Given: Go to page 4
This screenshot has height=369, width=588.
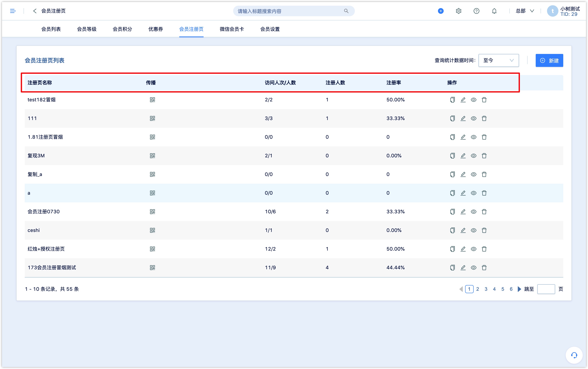Looking at the screenshot, I should point(494,289).
